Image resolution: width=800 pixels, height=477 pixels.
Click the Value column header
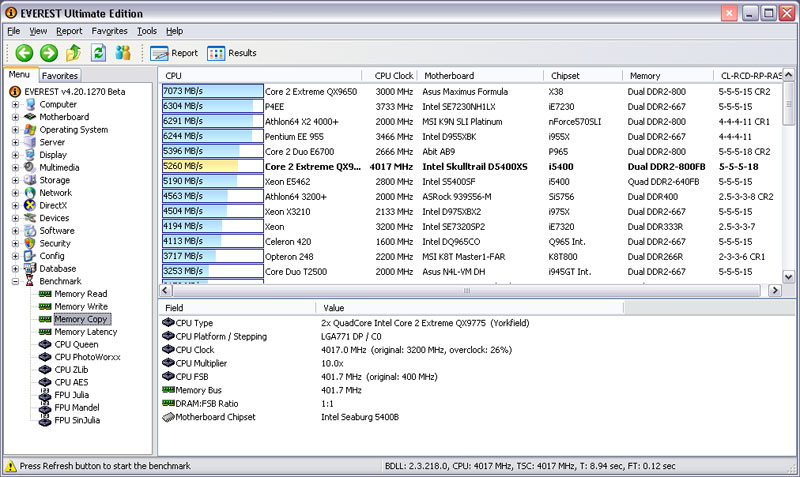[x=469, y=308]
